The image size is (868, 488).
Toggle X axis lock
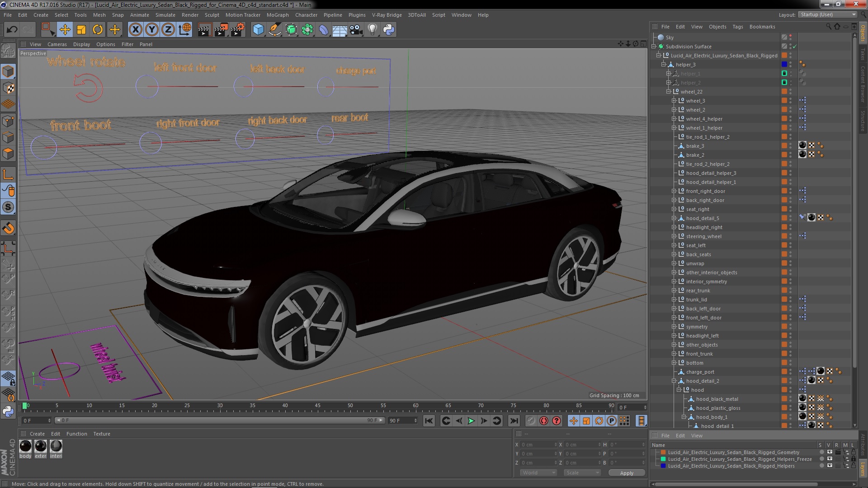pos(135,30)
